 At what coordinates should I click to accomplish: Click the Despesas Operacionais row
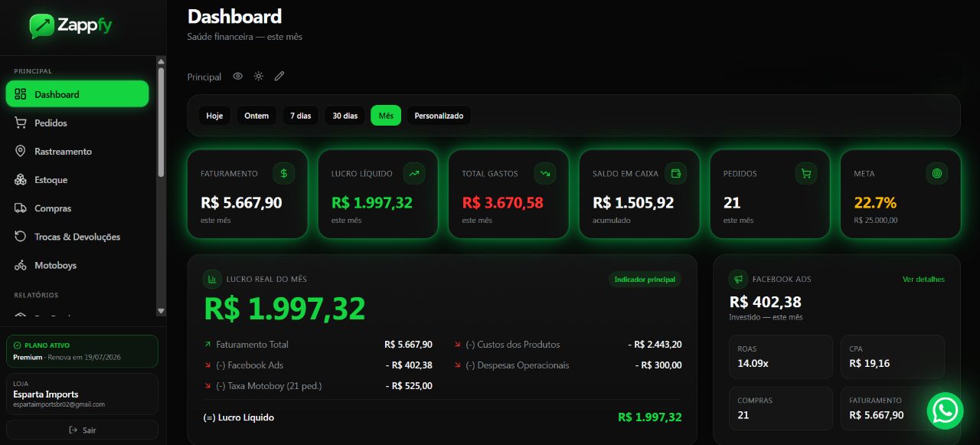568,365
